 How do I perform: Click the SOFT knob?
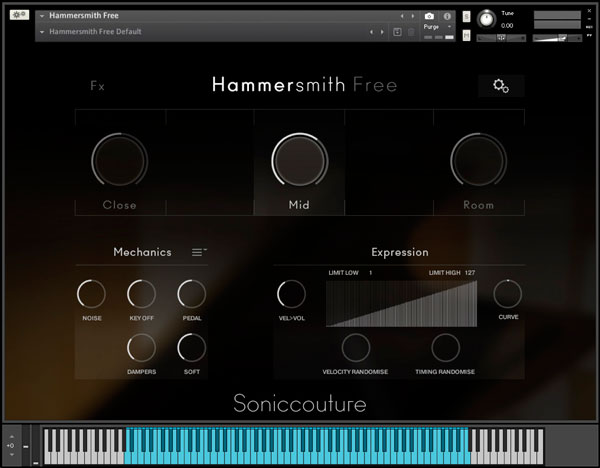click(192, 347)
